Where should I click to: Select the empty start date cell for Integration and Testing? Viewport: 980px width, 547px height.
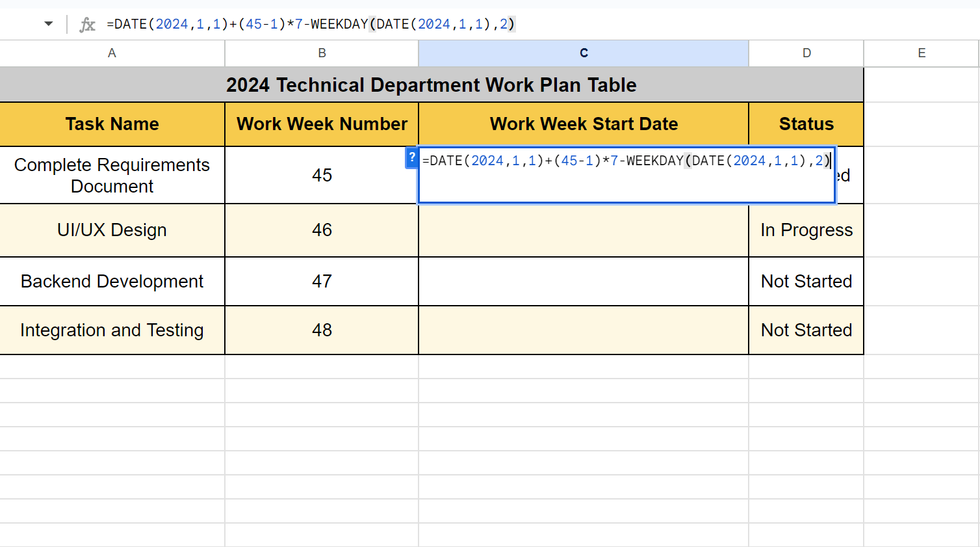pos(584,330)
